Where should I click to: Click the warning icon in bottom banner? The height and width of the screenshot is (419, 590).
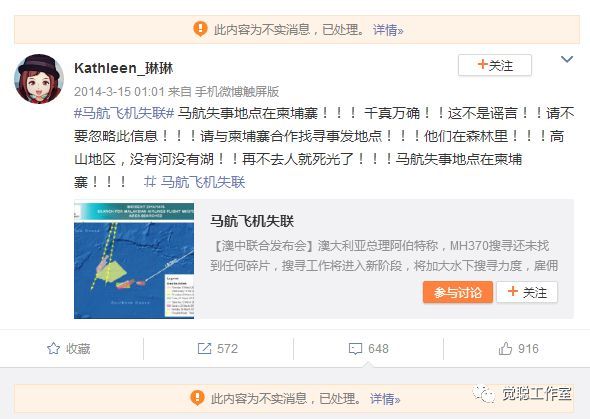(x=197, y=398)
